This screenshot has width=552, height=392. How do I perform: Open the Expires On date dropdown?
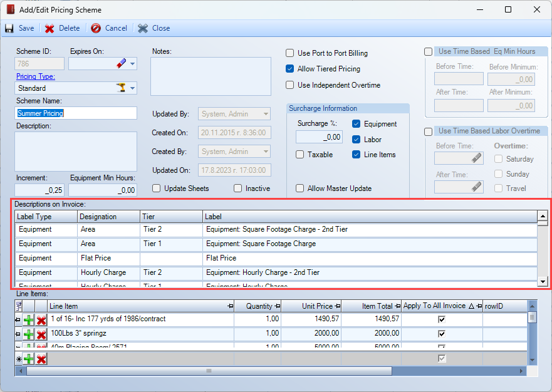point(132,64)
